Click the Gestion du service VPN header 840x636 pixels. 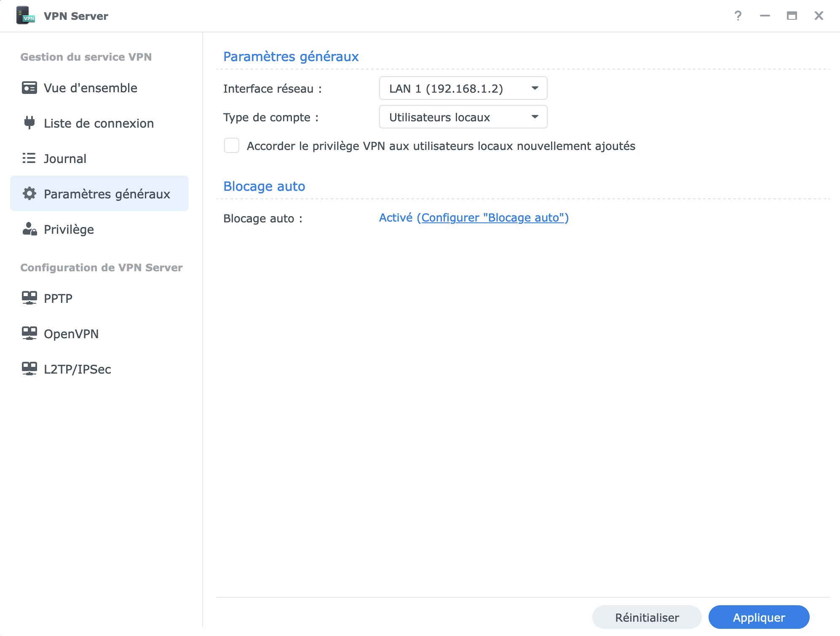point(86,57)
